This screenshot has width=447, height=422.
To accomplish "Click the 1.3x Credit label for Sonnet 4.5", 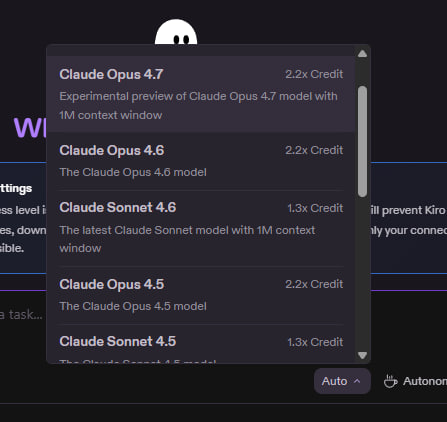I will [315, 342].
